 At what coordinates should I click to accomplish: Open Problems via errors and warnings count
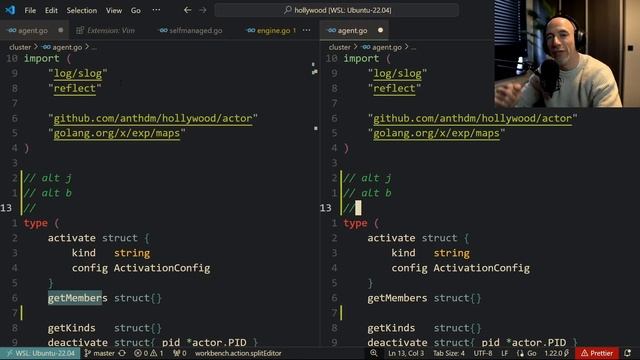[149, 353]
